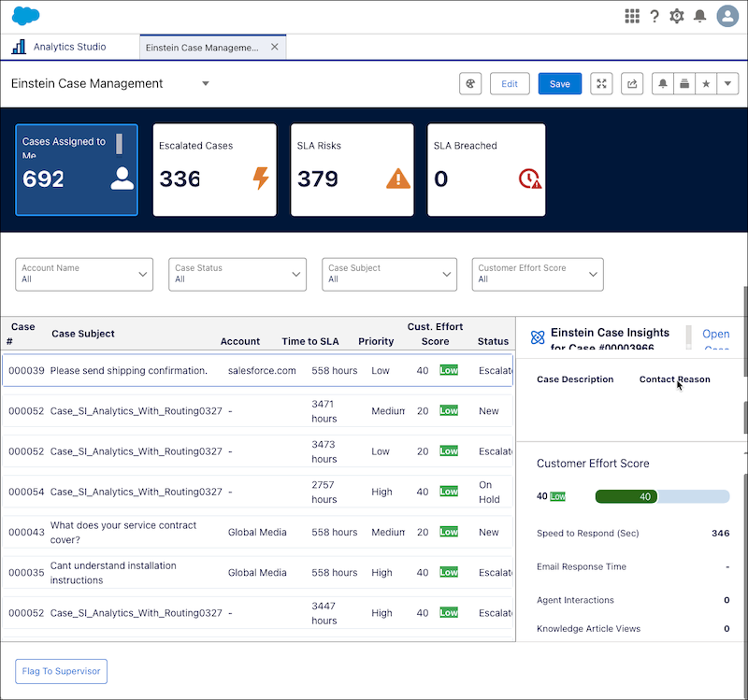This screenshot has width=748, height=700.
Task: Click the salesforce.com account cell
Action: point(262,370)
